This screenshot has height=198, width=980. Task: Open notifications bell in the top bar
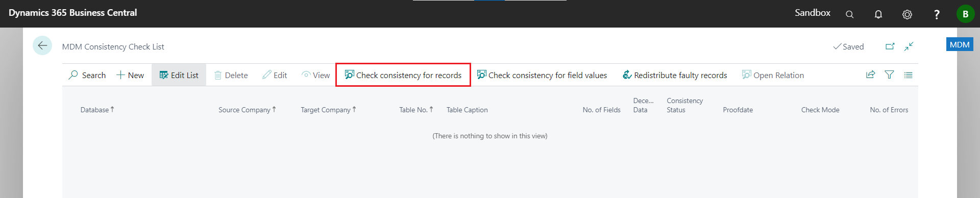pos(878,14)
